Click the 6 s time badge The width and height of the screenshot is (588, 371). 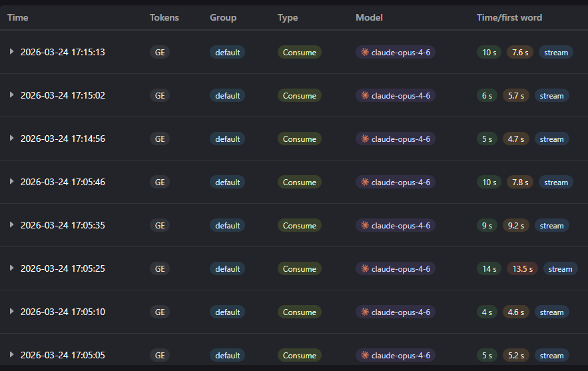point(487,95)
